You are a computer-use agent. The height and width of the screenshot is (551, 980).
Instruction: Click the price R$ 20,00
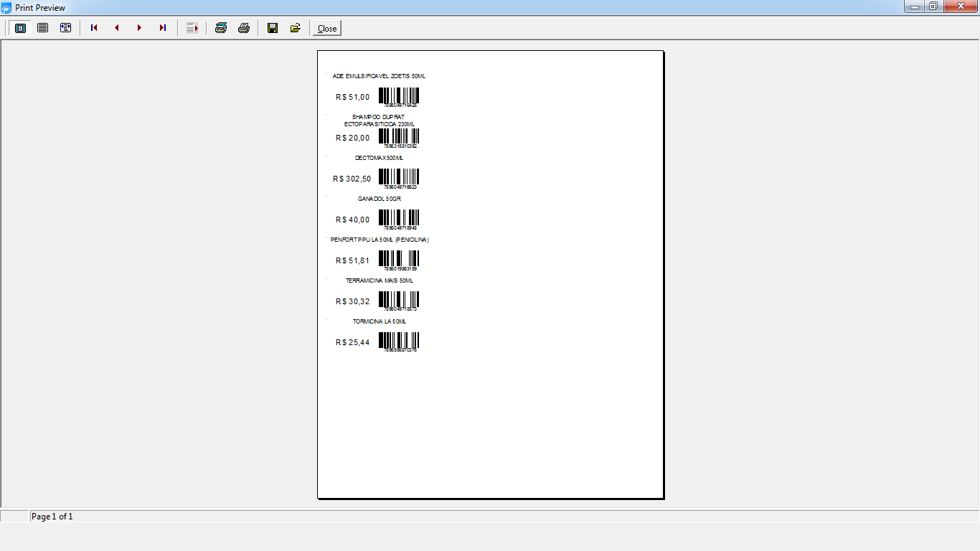(353, 138)
